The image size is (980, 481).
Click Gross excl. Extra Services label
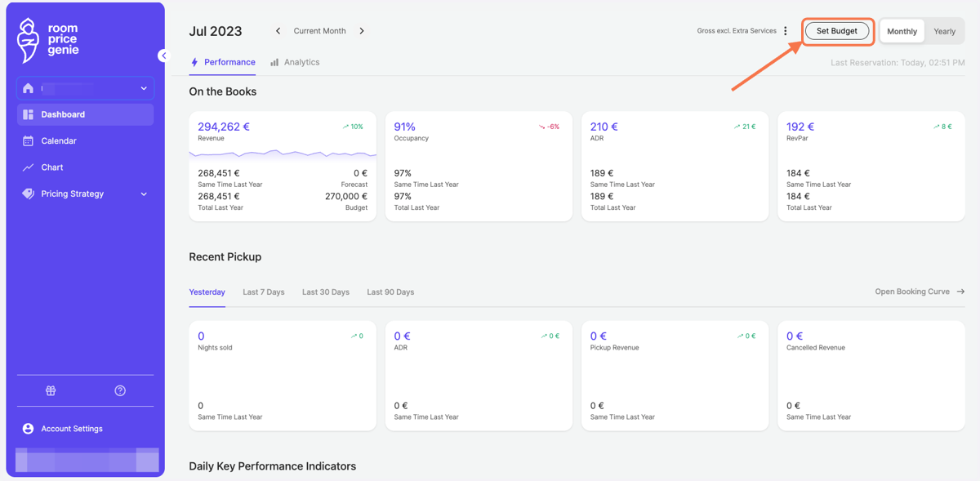point(737,31)
